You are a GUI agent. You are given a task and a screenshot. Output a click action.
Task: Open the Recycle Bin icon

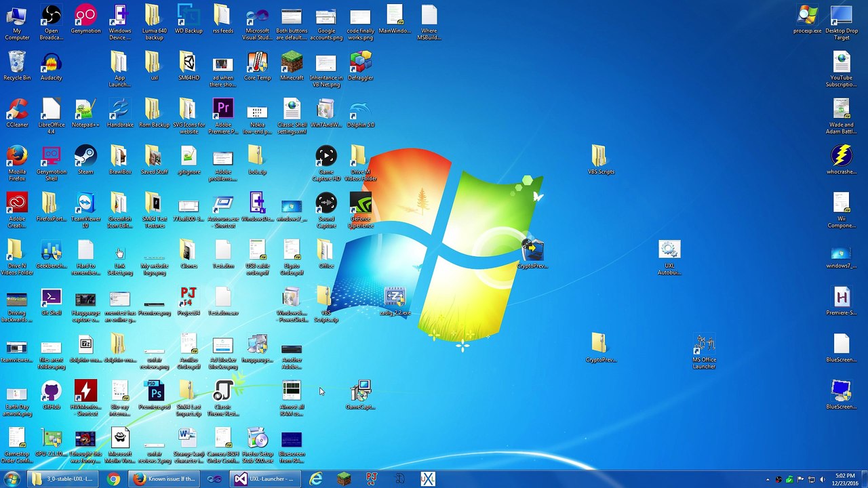coord(17,66)
